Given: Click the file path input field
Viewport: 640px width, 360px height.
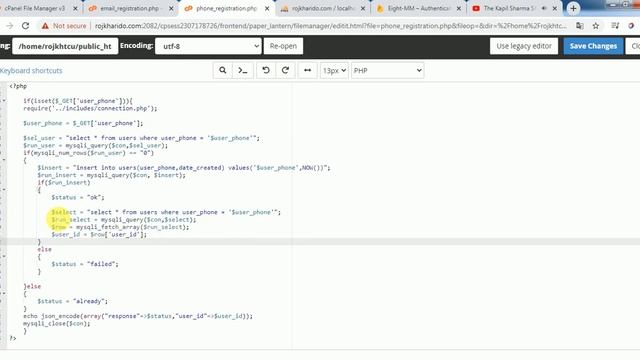Looking at the screenshot, I should [65, 46].
